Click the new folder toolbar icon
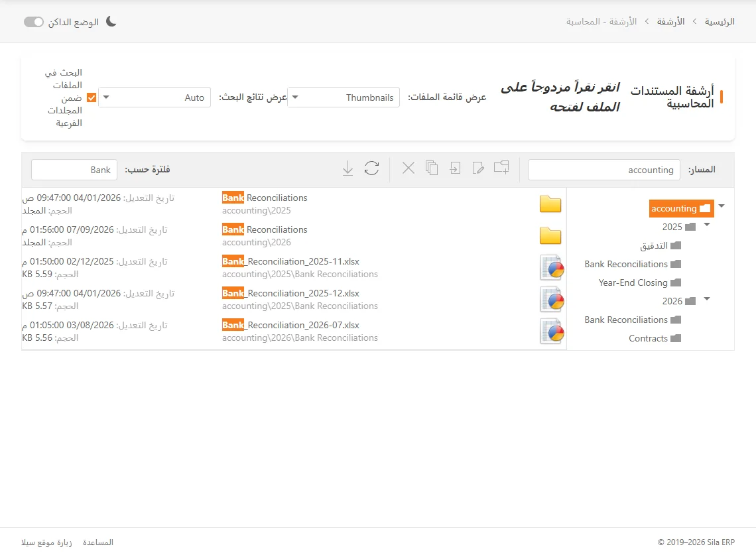The height and width of the screenshot is (557, 756). [501, 167]
